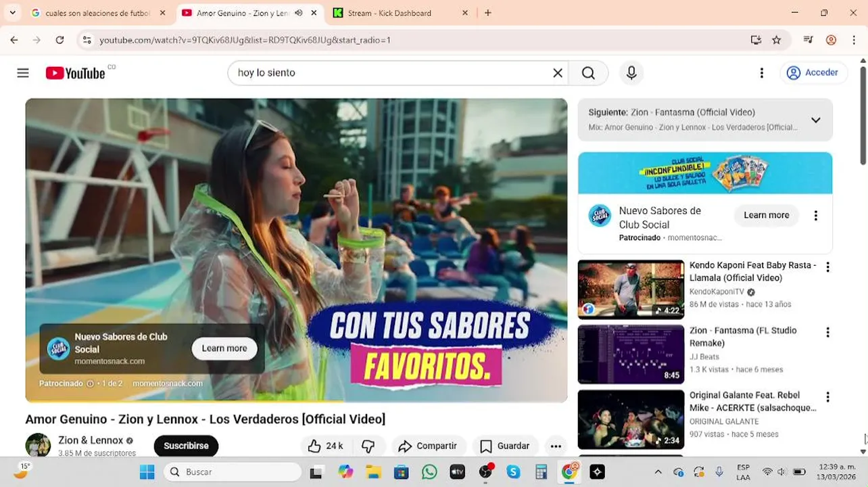Image resolution: width=868 pixels, height=487 pixels.
Task: Open options for Zion Fantasma remake video
Action: pyautogui.click(x=827, y=332)
